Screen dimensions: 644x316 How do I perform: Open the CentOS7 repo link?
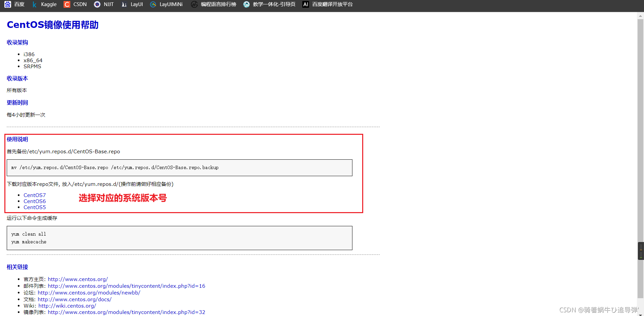coord(35,195)
